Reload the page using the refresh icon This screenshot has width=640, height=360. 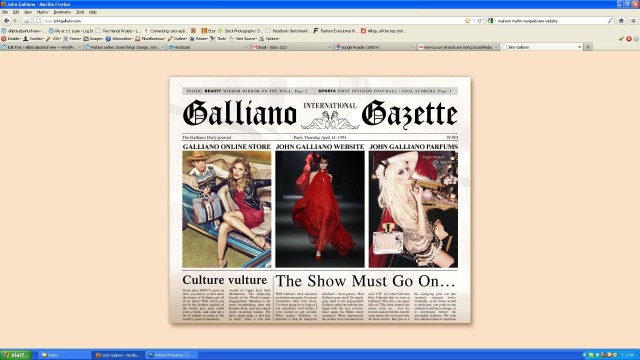[x=480, y=20]
